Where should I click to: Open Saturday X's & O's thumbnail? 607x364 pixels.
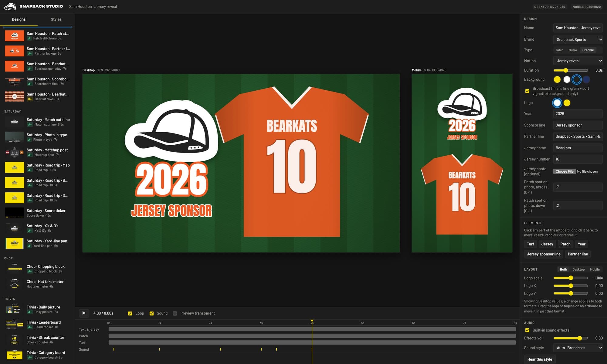pyautogui.click(x=15, y=228)
